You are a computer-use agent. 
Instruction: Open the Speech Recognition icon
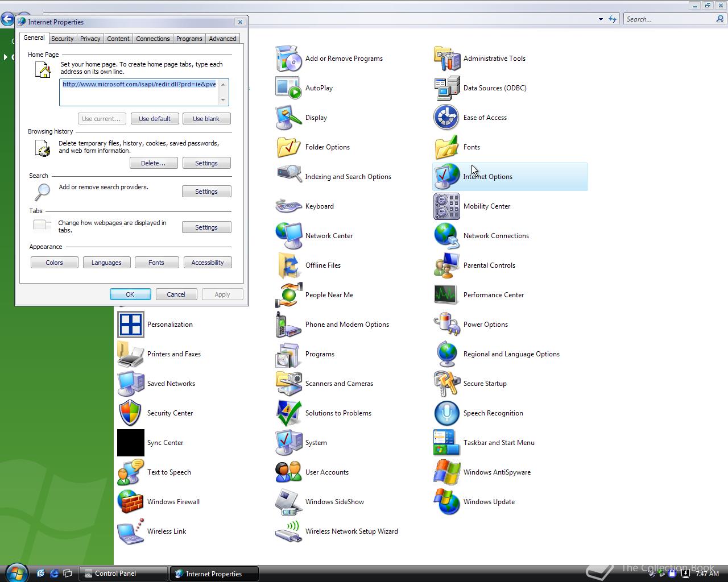(446, 413)
